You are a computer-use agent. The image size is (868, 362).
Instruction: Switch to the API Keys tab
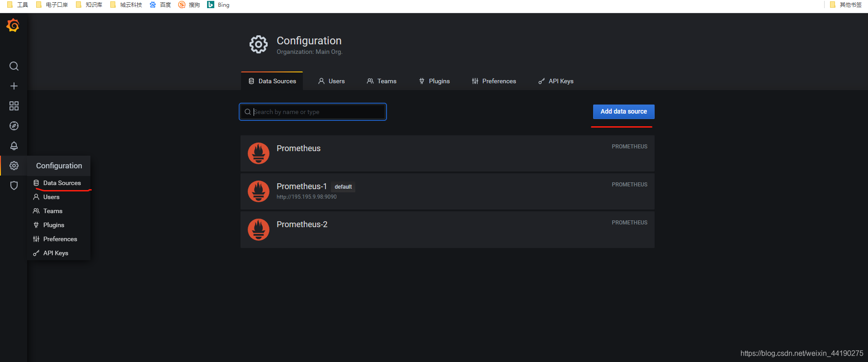556,81
